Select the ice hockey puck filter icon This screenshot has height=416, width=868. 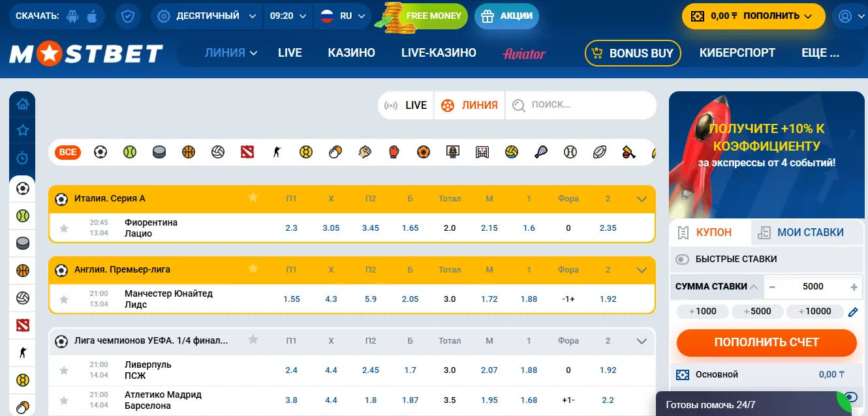pos(159,152)
